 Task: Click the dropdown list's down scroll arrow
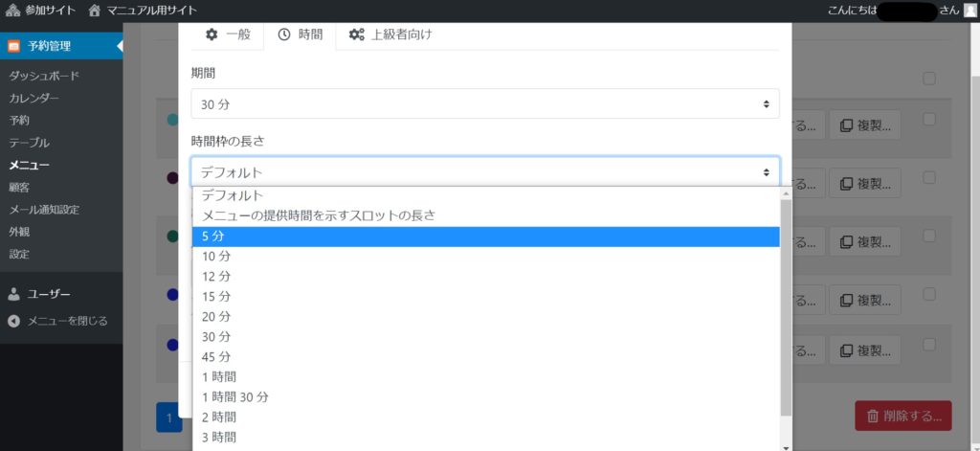(x=786, y=446)
